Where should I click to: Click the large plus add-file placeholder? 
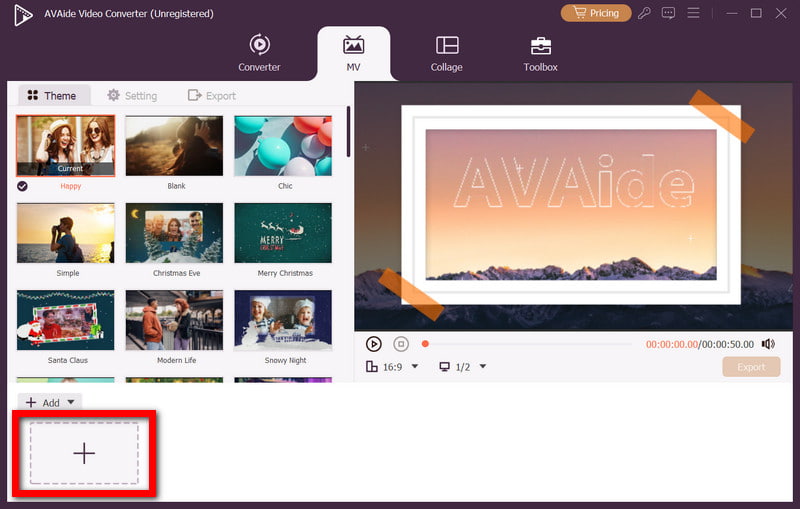pos(84,453)
